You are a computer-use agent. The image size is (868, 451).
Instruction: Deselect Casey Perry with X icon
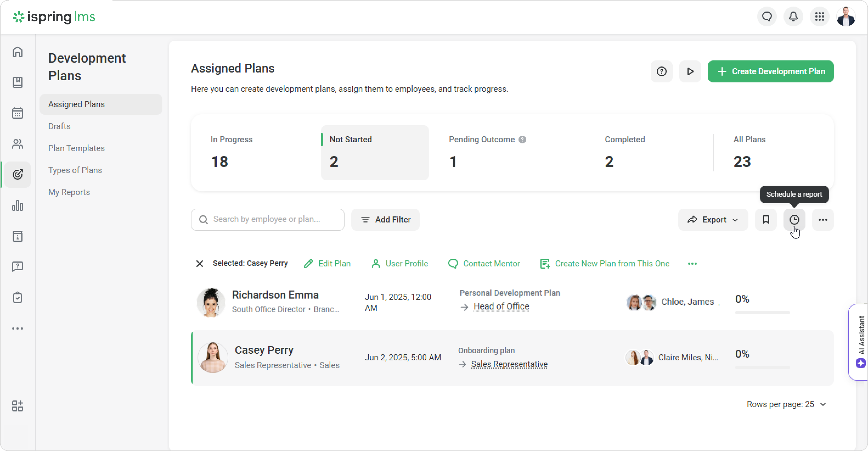[x=199, y=263]
